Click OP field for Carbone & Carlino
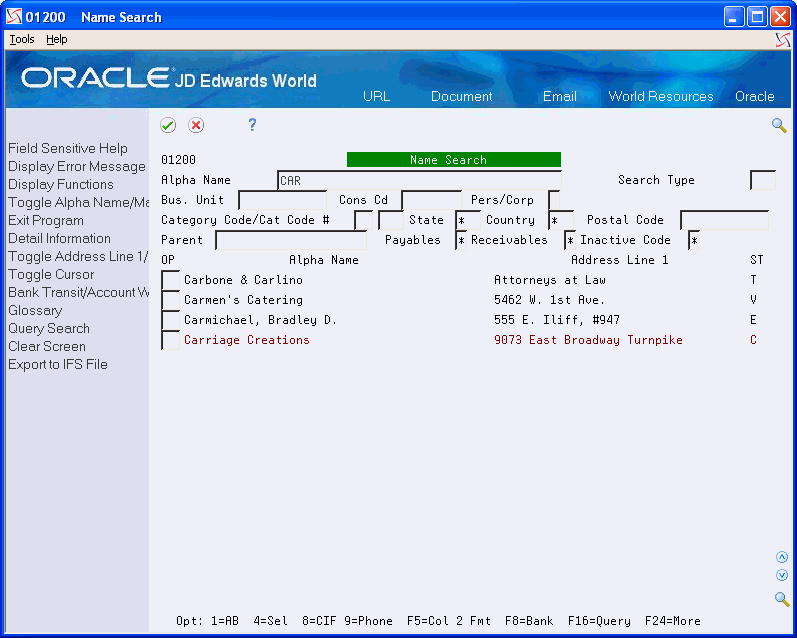Screen dimensions: 797x638 170,280
